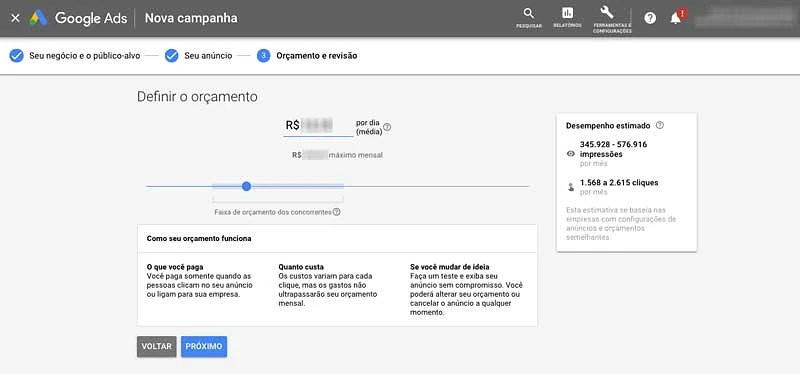This screenshot has width=800, height=374.
Task: Click the Quanto custa heading
Action: 301,267
